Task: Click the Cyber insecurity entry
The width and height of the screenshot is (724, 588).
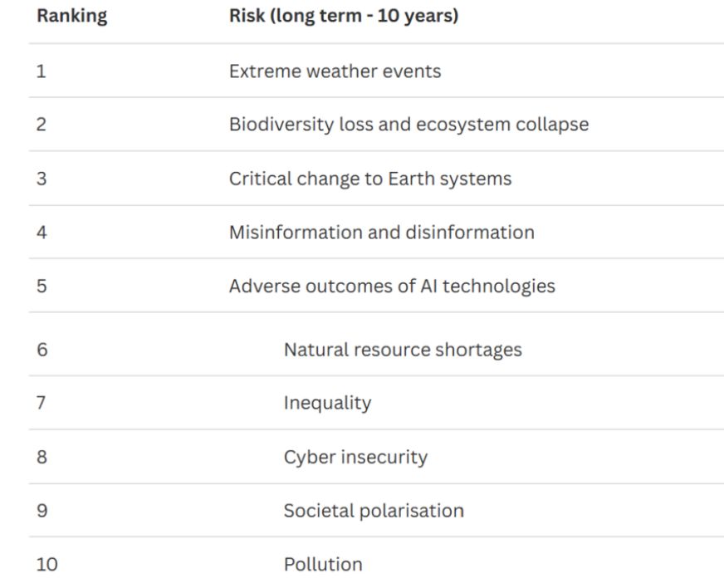Action: tap(355, 457)
